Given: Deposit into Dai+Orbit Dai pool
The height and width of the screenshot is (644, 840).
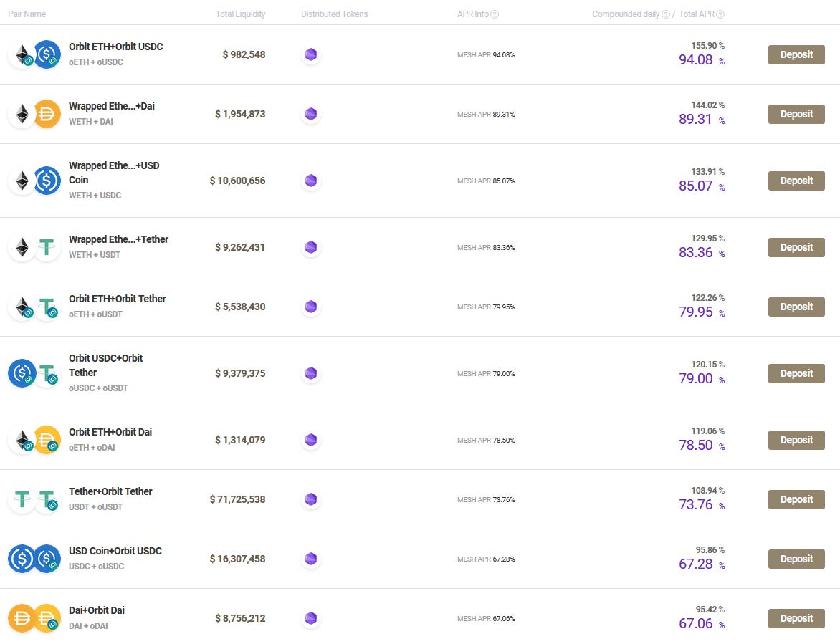Looking at the screenshot, I should point(796,618).
